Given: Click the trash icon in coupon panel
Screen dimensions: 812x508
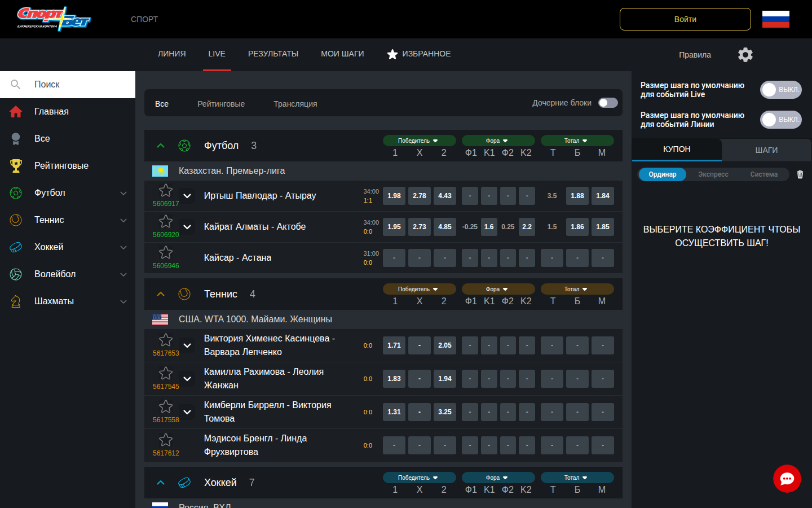Looking at the screenshot, I should point(800,174).
